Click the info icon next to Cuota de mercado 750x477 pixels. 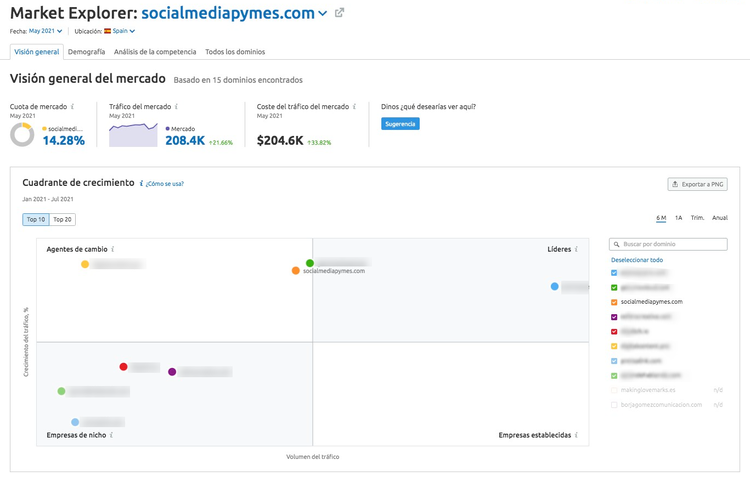click(x=73, y=107)
